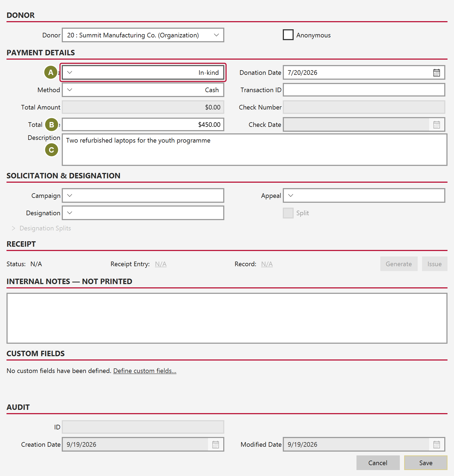
Task: Open the Donation Date calendar picker
Action: point(436,73)
